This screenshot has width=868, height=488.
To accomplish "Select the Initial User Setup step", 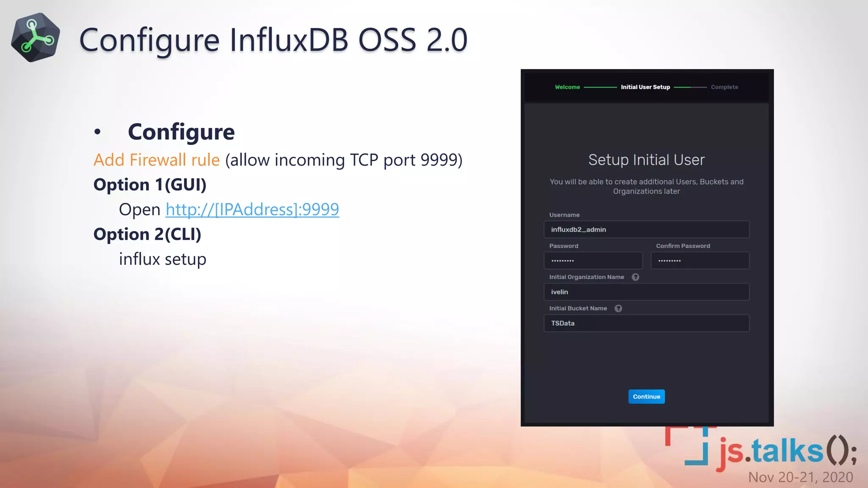I will coord(645,87).
